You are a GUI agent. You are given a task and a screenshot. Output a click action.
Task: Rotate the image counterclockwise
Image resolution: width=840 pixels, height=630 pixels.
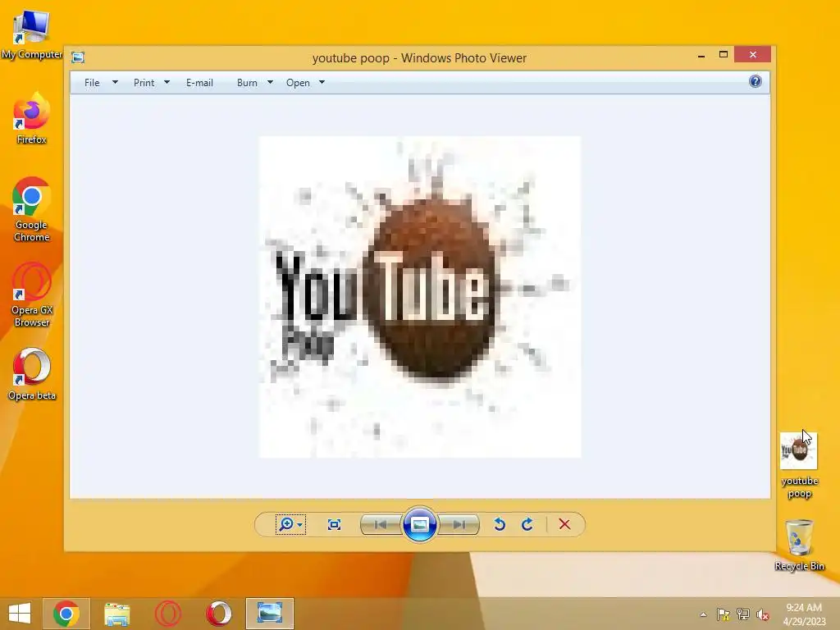coord(500,524)
